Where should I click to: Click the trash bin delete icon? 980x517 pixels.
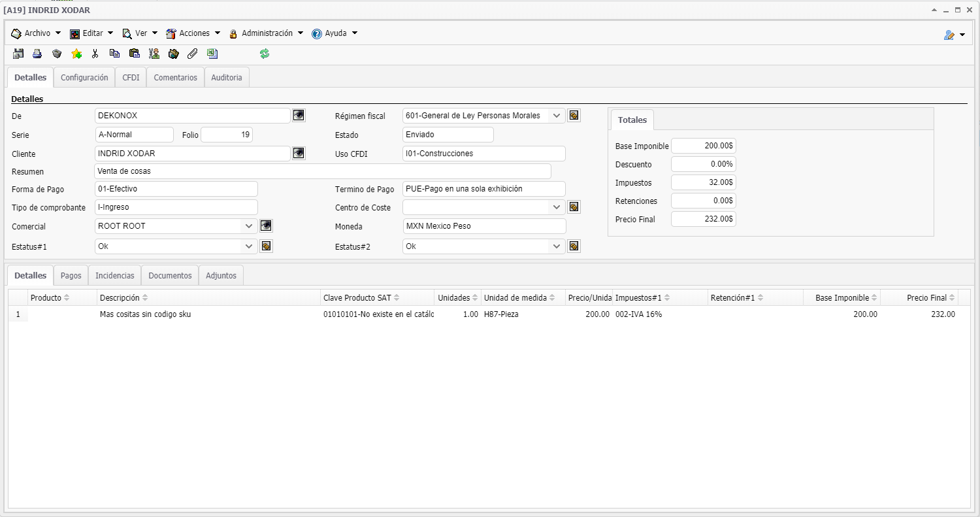(x=57, y=54)
